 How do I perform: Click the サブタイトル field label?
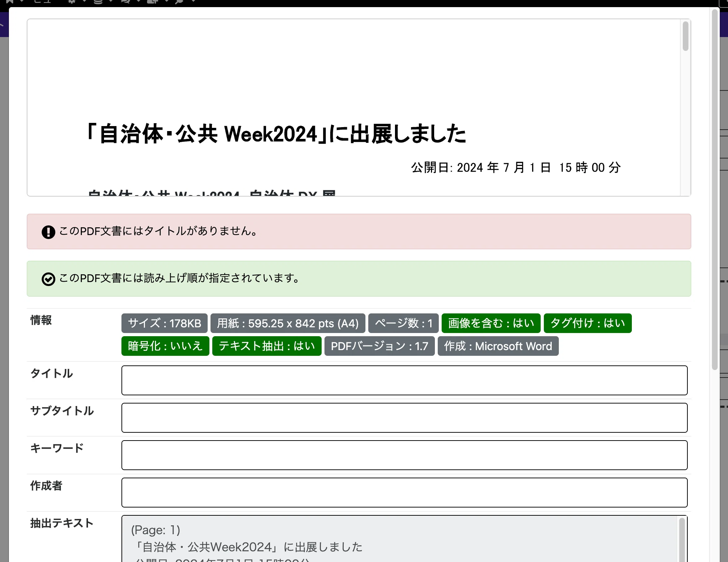tap(62, 411)
